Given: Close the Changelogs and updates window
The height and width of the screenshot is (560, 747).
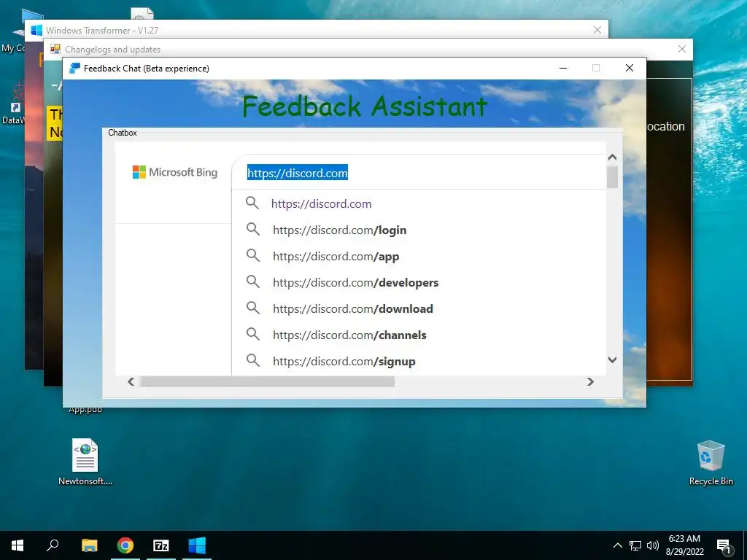Looking at the screenshot, I should click(682, 49).
